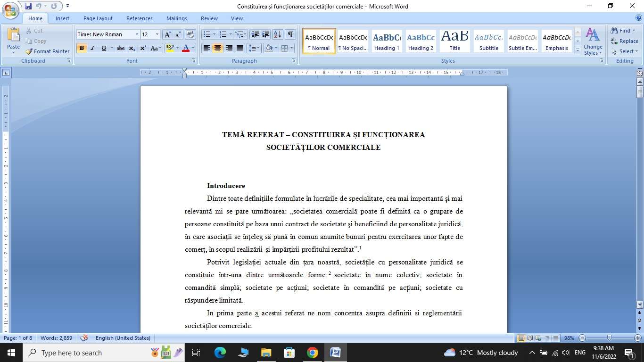Open Google Chrome from the taskbar
This screenshot has width=644, height=362.
pos(312,353)
